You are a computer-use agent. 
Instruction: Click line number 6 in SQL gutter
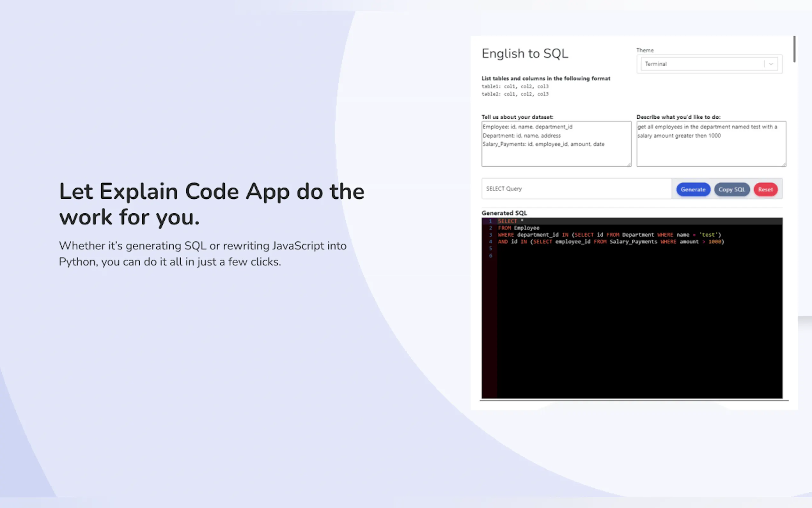coord(490,256)
